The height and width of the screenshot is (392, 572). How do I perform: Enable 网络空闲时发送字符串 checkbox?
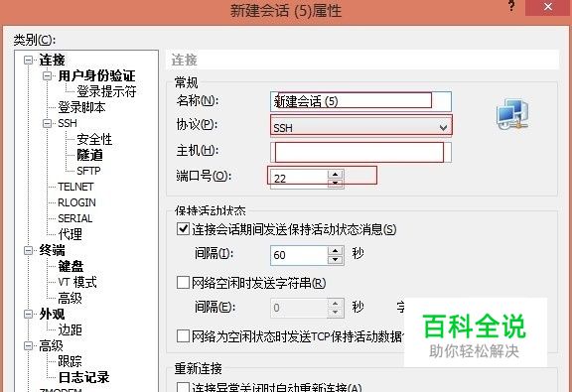point(183,283)
